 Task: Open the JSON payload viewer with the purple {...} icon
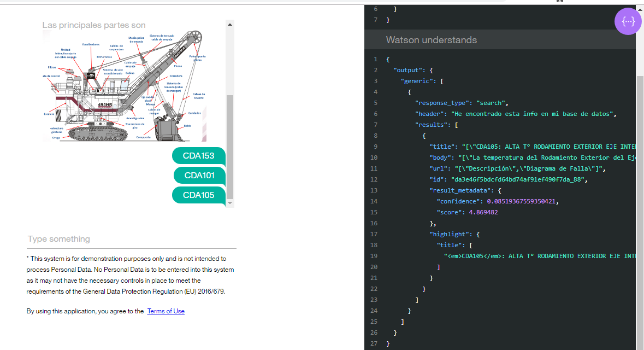(x=628, y=21)
